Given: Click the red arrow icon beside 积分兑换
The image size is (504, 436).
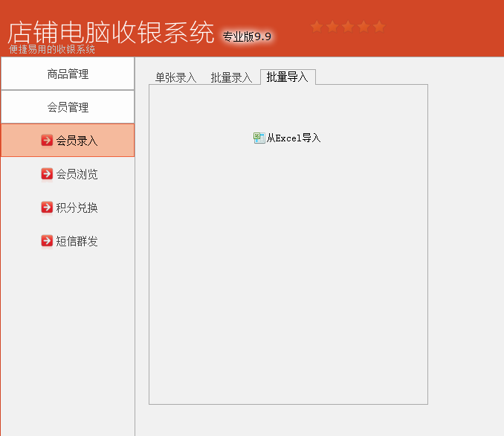Looking at the screenshot, I should 47,208.
